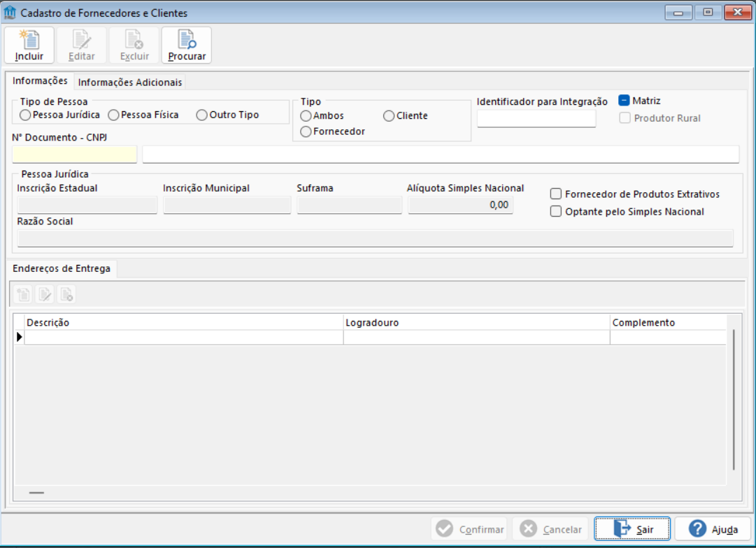
Task: Click the app icon in title bar
Action: (x=10, y=13)
